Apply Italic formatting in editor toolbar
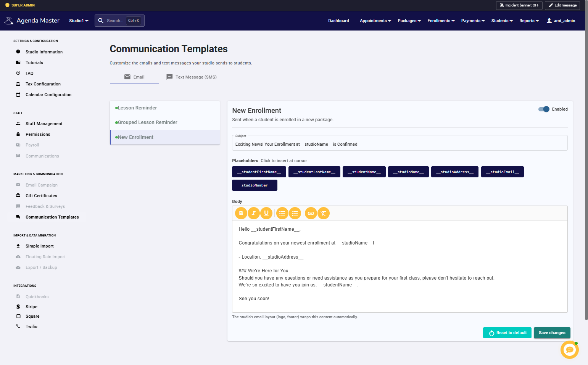 254,213
